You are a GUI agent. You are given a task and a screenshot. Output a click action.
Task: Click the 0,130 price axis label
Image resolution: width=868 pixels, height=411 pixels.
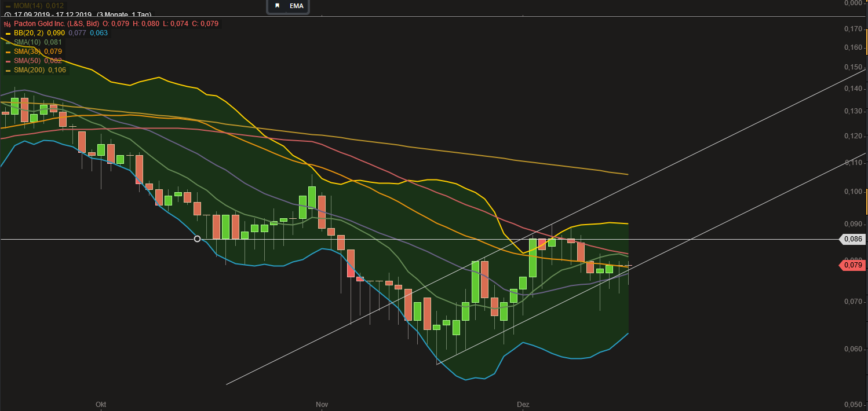(854, 111)
